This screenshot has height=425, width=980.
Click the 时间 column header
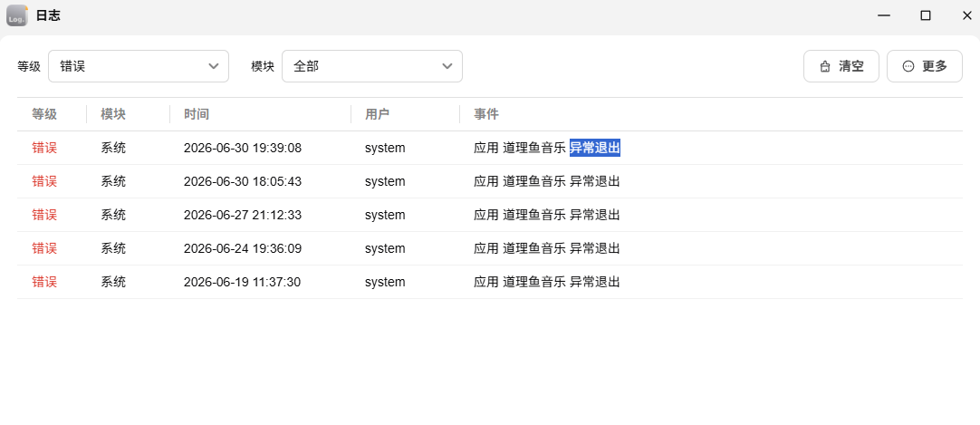(x=197, y=114)
